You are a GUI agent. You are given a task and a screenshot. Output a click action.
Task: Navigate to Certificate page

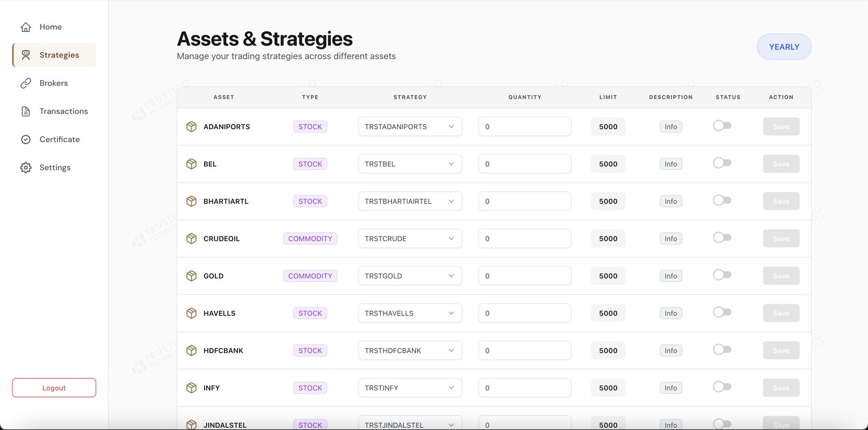(x=54, y=140)
